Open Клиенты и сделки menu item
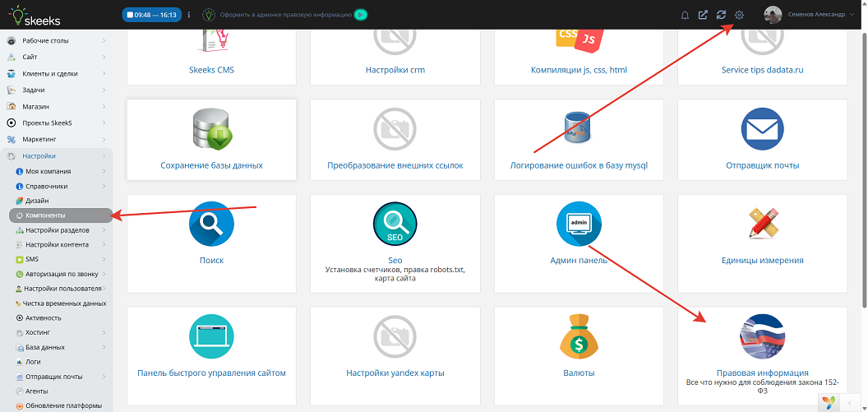The image size is (868, 412). [57, 74]
